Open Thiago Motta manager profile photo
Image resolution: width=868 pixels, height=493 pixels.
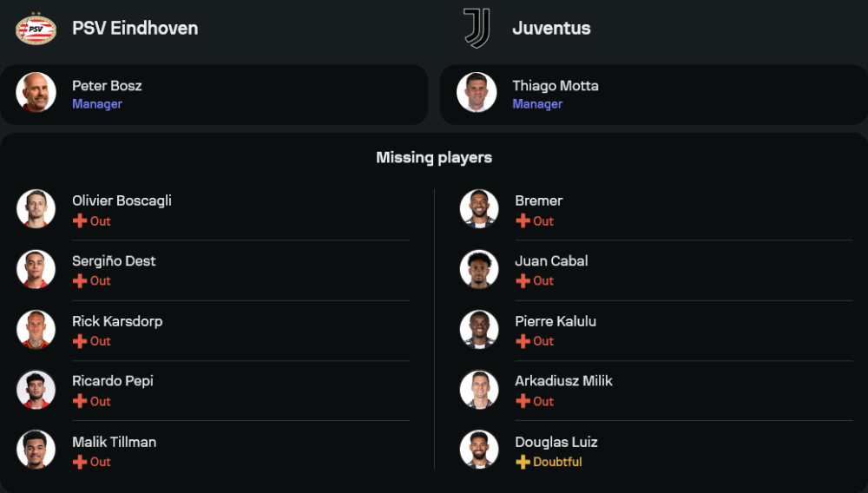pyautogui.click(x=477, y=93)
